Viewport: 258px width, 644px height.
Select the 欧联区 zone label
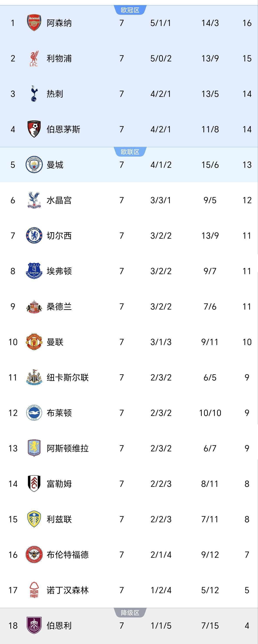tap(130, 152)
